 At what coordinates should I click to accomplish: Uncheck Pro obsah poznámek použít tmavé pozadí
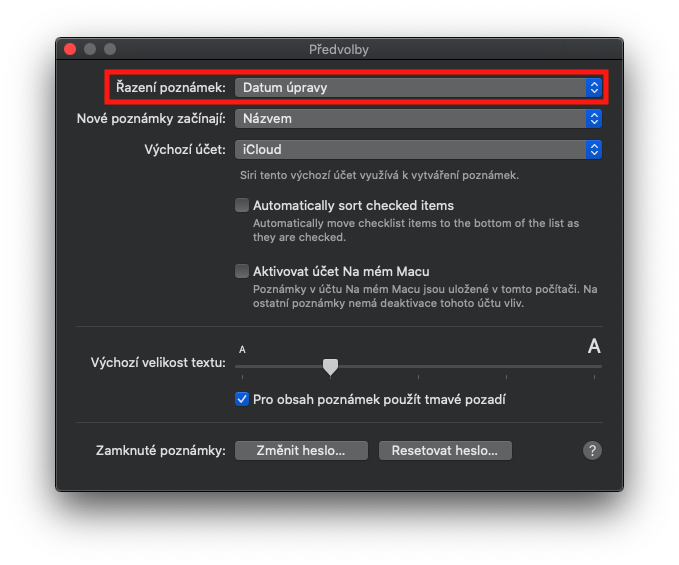click(242, 399)
